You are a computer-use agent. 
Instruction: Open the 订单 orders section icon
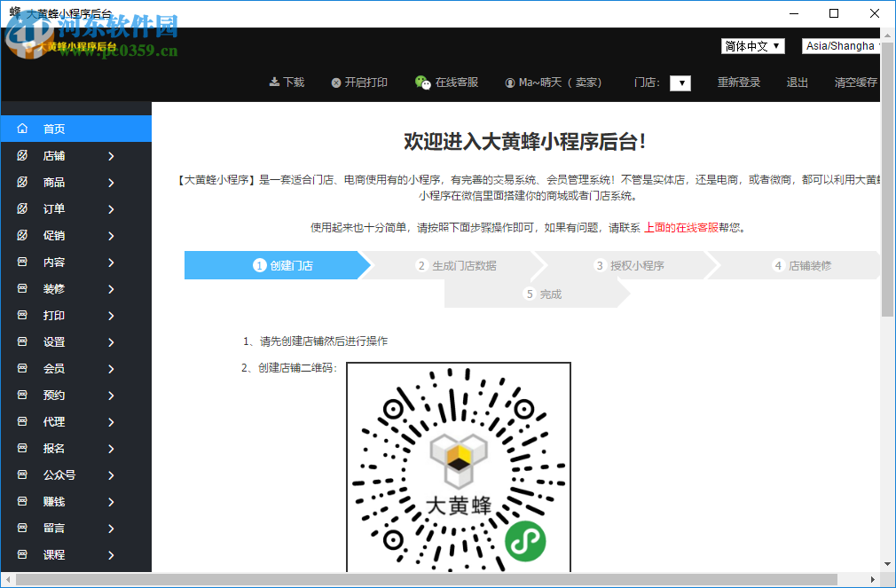pyautogui.click(x=21, y=208)
